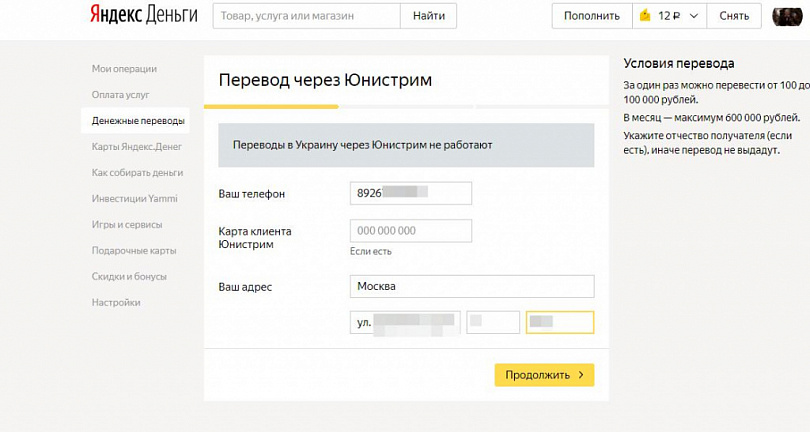Click the yellow wallet icon beside 12 ₽
810x432 pixels.
tap(645, 16)
